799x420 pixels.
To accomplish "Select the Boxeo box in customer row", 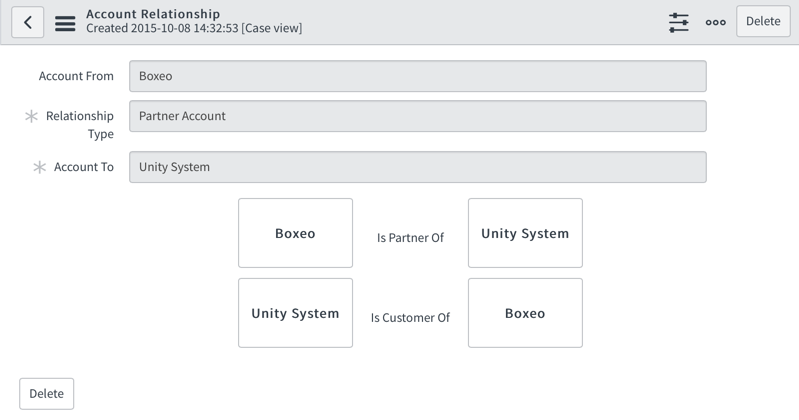I will [x=525, y=313].
